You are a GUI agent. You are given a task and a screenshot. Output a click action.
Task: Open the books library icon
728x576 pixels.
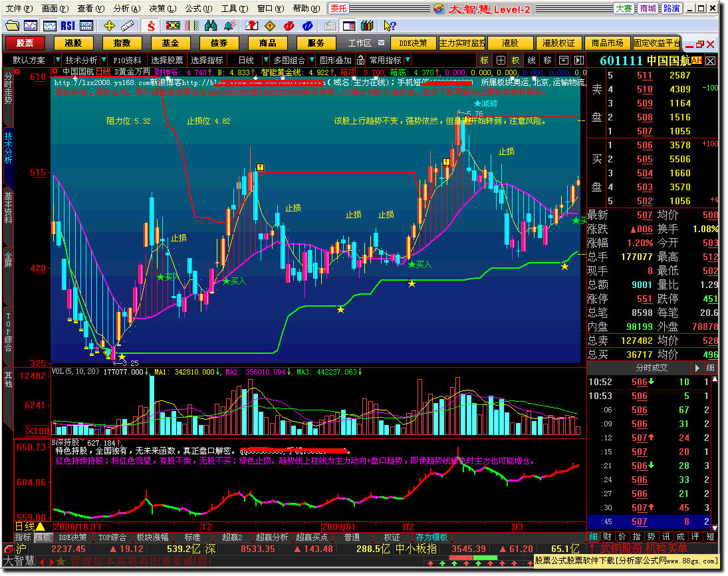coord(367,25)
